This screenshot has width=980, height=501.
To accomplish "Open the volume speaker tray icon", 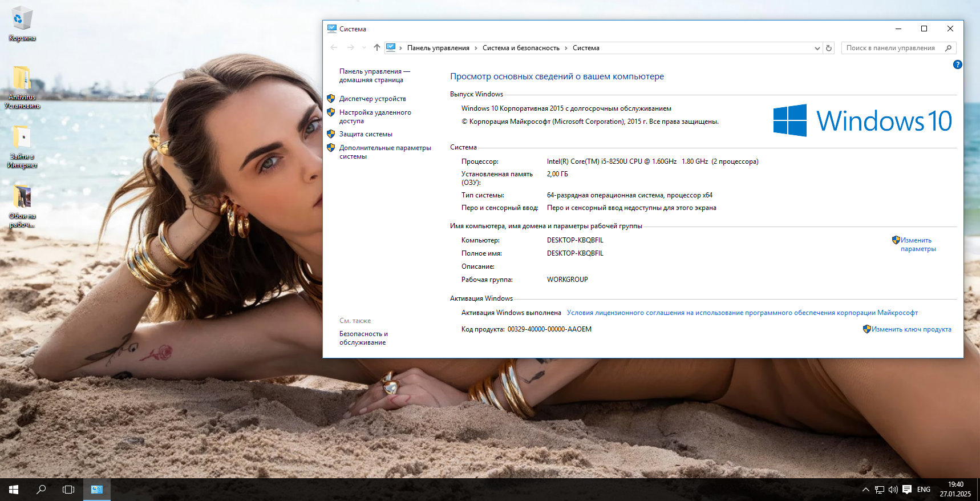I will pos(893,490).
